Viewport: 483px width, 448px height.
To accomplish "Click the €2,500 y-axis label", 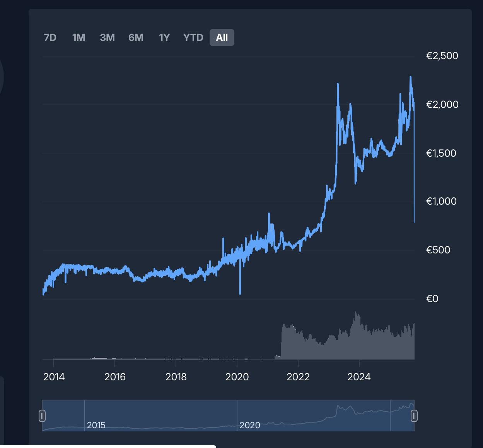I will coord(442,56).
